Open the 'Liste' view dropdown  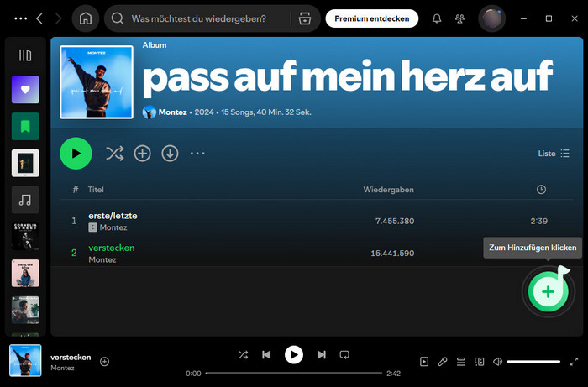coord(554,154)
